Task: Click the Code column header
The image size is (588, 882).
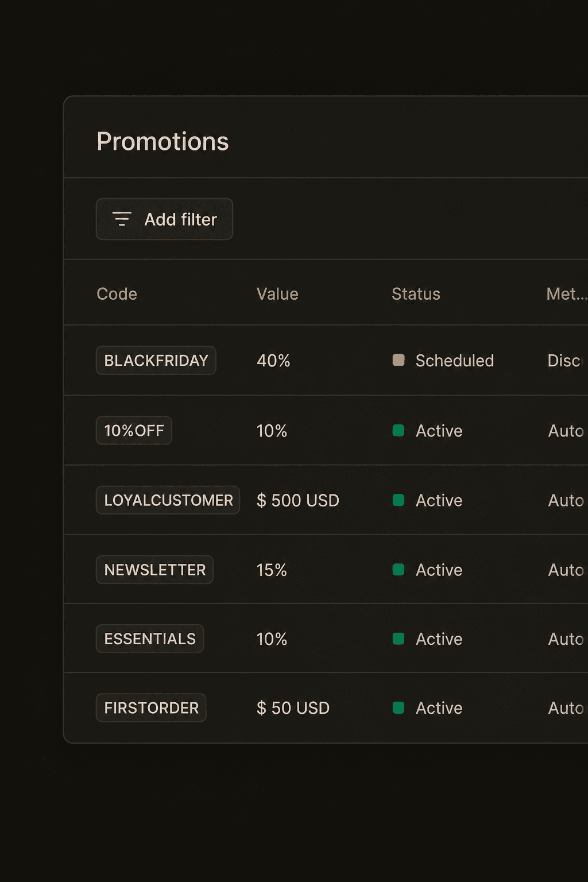Action: [117, 294]
